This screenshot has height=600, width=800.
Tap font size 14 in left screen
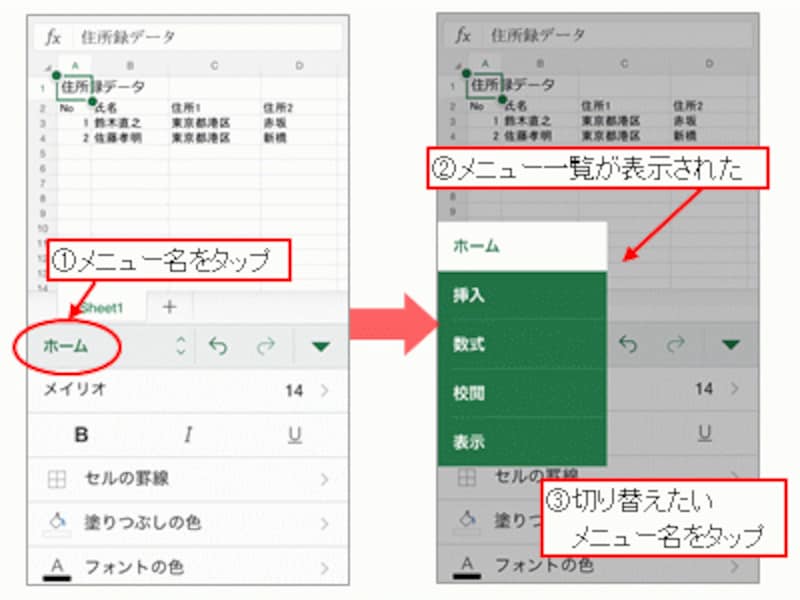(x=294, y=391)
